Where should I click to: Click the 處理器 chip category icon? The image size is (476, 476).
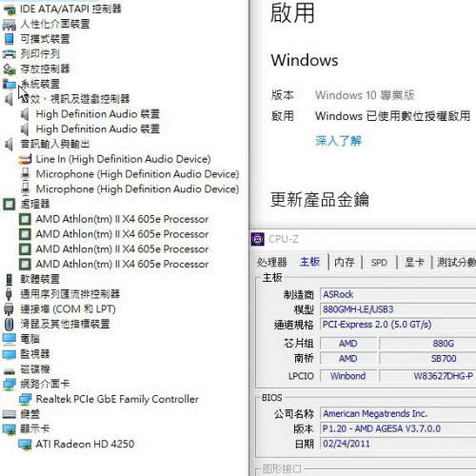click(x=9, y=204)
